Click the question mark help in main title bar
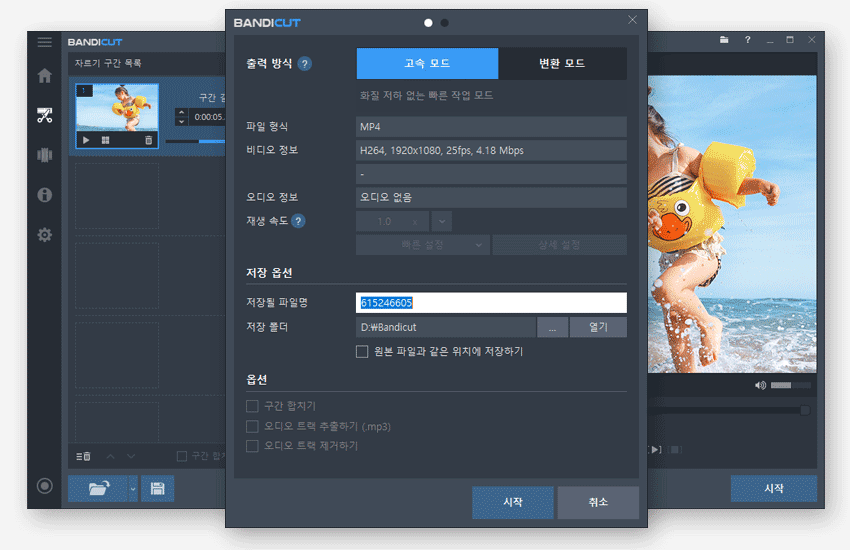 click(x=748, y=40)
